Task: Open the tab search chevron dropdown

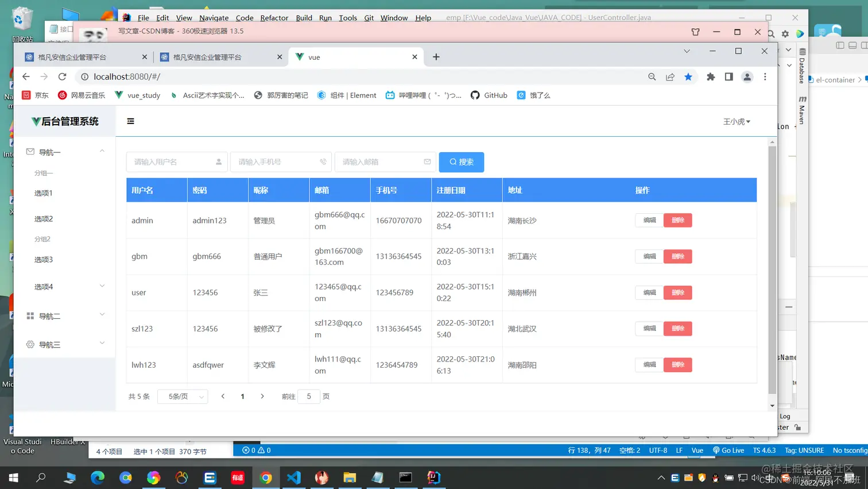Action: pos(687,51)
